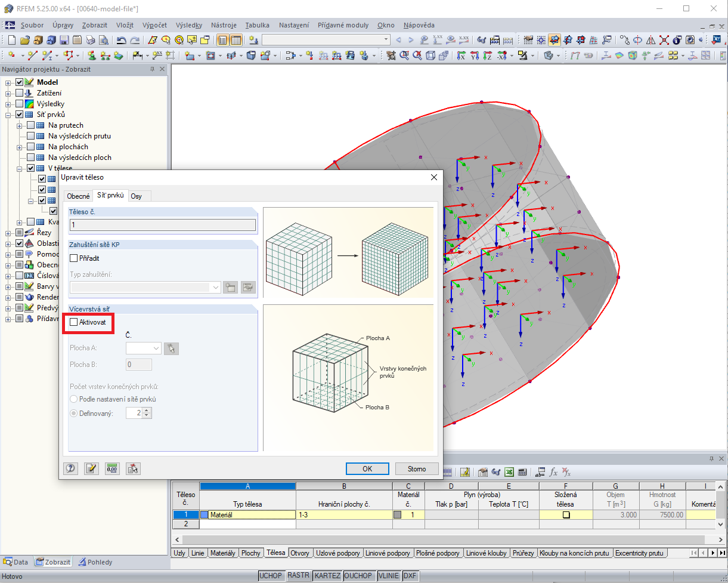Click the zoom window magnifier icon
The width and height of the screenshot is (728, 583).
(404, 55)
